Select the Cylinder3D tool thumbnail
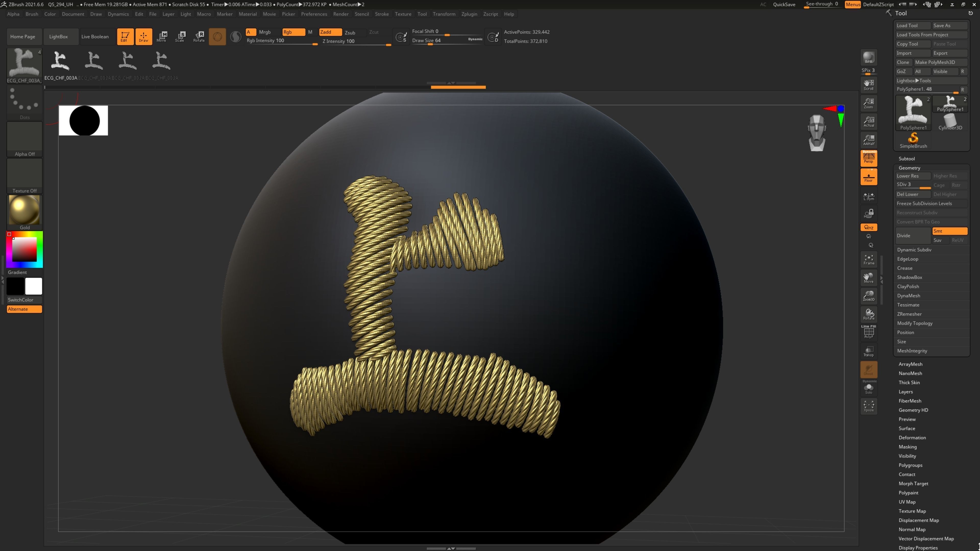This screenshot has width=980, height=551. pyautogui.click(x=950, y=122)
